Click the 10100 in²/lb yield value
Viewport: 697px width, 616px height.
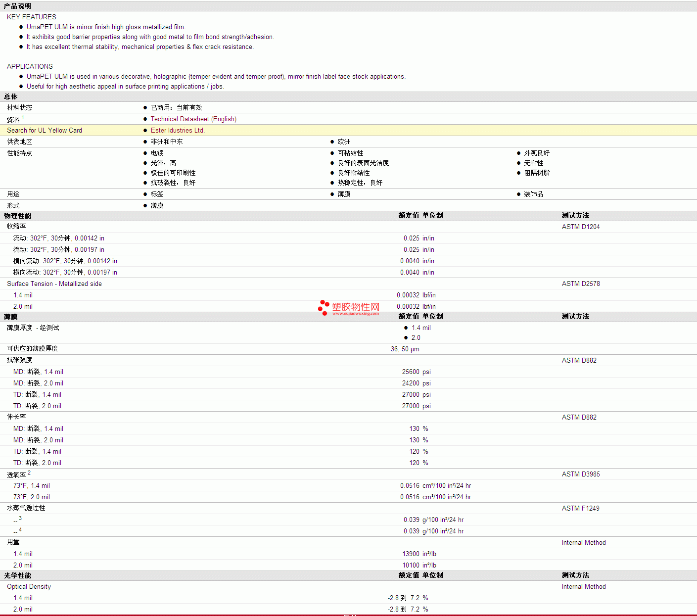click(419, 566)
